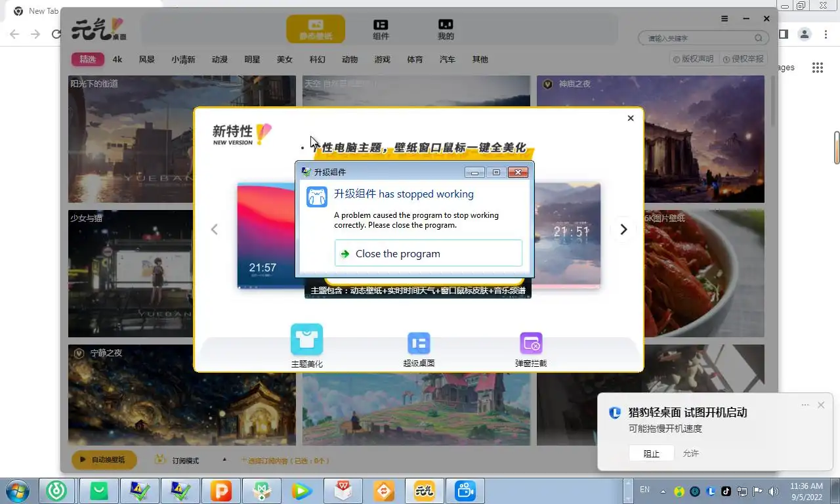Click the volume speaker tray icon
840x504 pixels.
pyautogui.click(x=773, y=491)
